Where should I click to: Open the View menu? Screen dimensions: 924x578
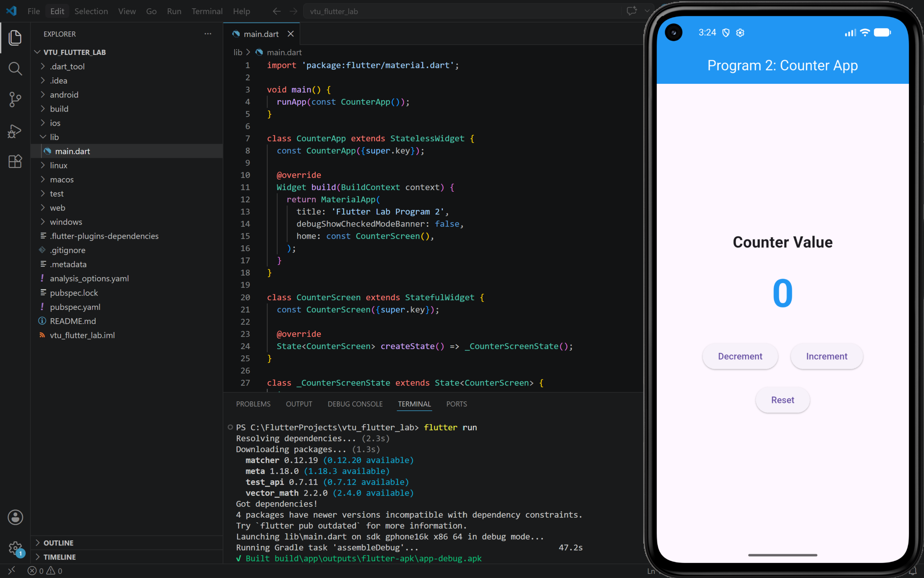127,11
